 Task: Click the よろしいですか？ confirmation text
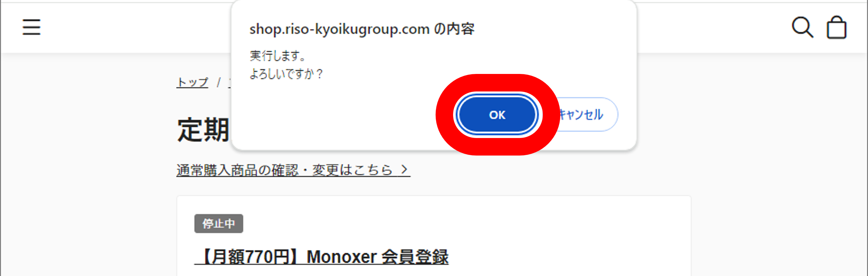click(x=286, y=74)
